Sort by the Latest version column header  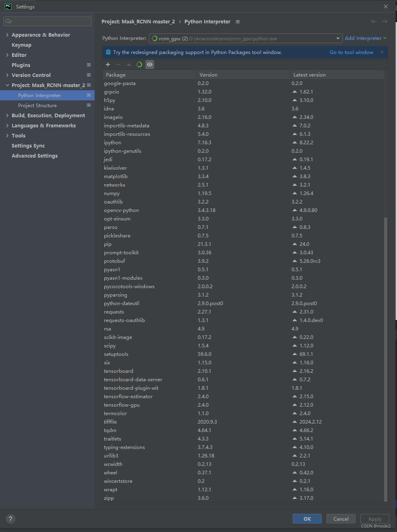337,75
